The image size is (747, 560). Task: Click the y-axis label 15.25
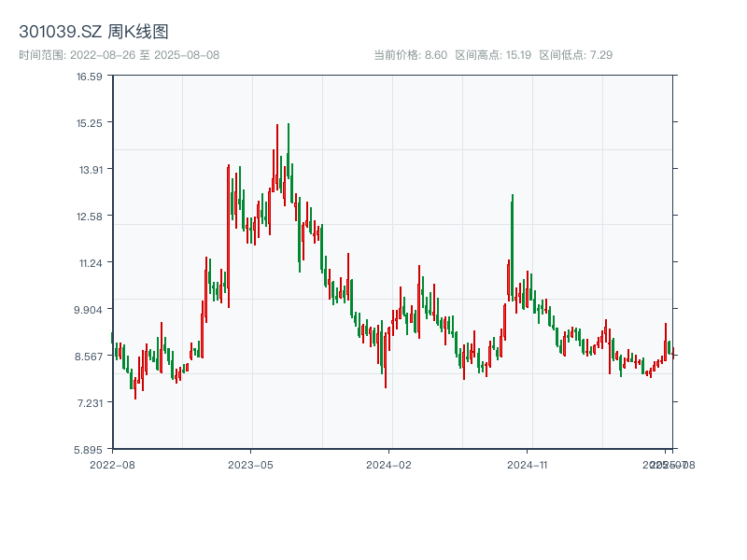tap(90, 123)
